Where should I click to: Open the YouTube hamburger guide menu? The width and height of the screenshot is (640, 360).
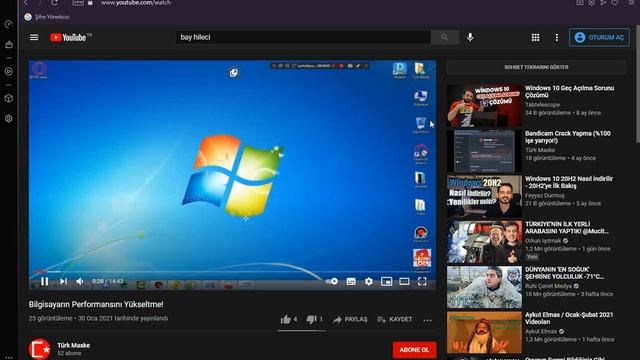(34, 37)
